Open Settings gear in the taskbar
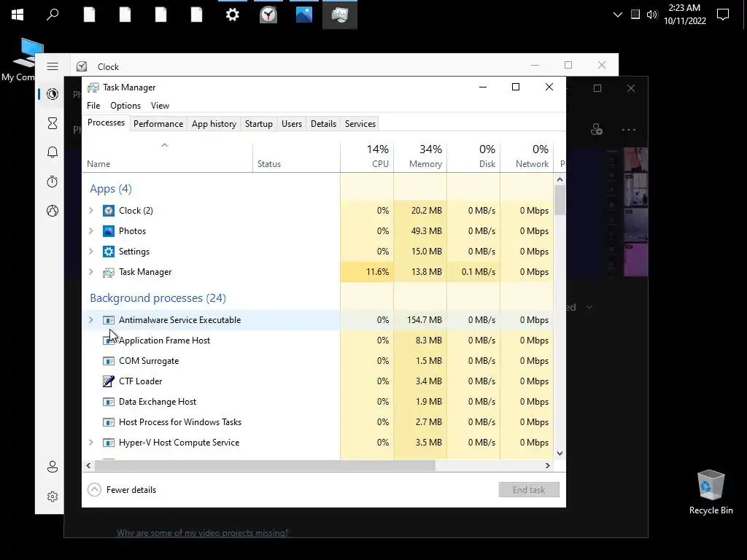The image size is (747, 560). coord(233,15)
